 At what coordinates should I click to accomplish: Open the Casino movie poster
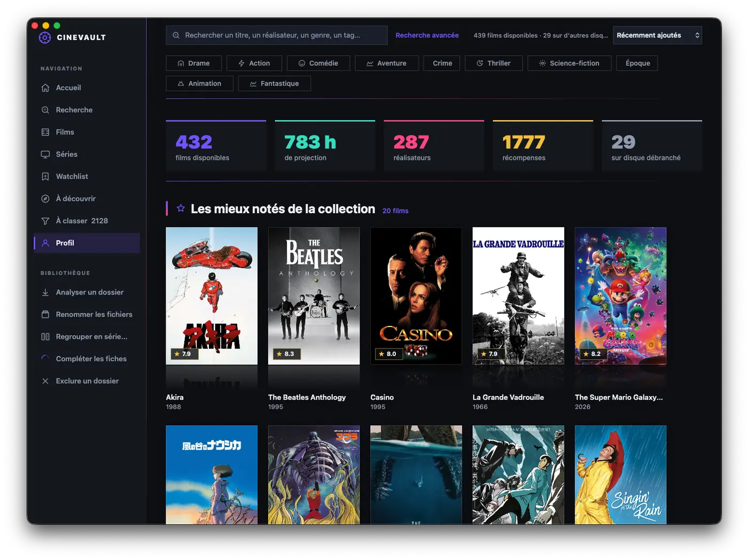click(416, 296)
